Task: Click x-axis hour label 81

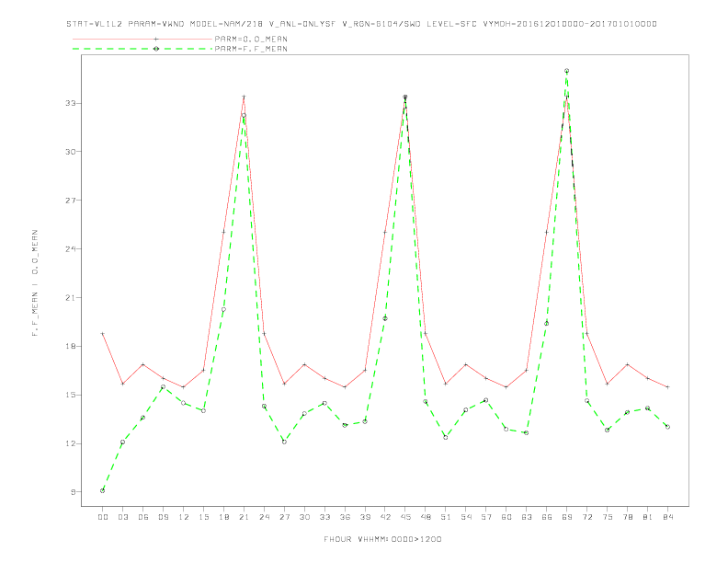Action: pyautogui.click(x=648, y=517)
